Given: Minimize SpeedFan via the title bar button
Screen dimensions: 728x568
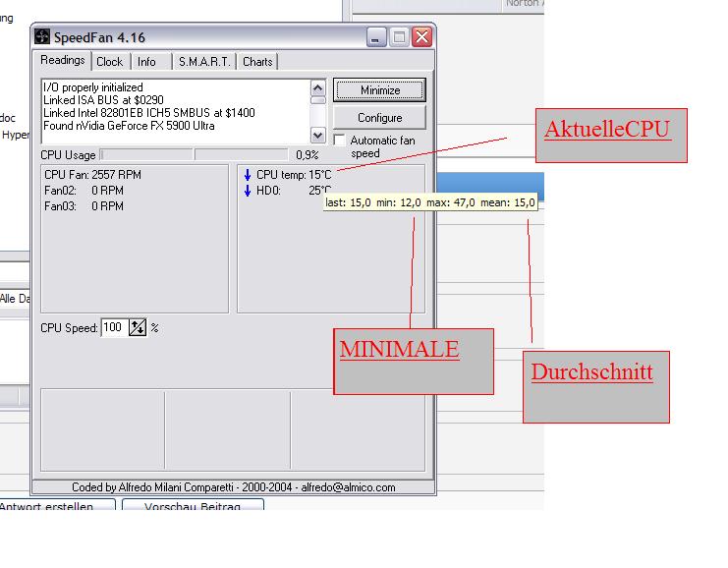Looking at the screenshot, I should (x=376, y=37).
